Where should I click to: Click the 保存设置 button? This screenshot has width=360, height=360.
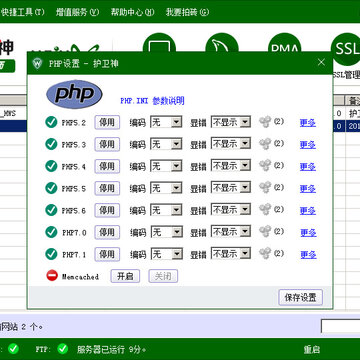tap(300, 297)
